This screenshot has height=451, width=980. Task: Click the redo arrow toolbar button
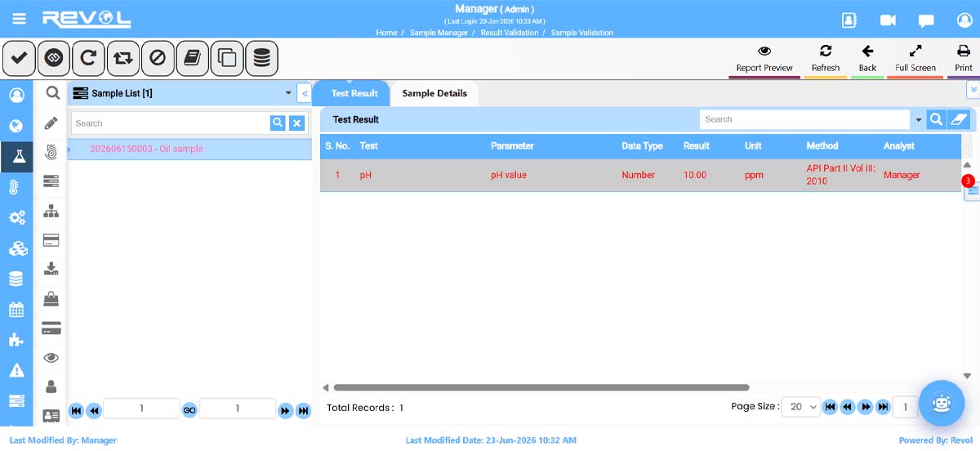pyautogui.click(x=88, y=58)
